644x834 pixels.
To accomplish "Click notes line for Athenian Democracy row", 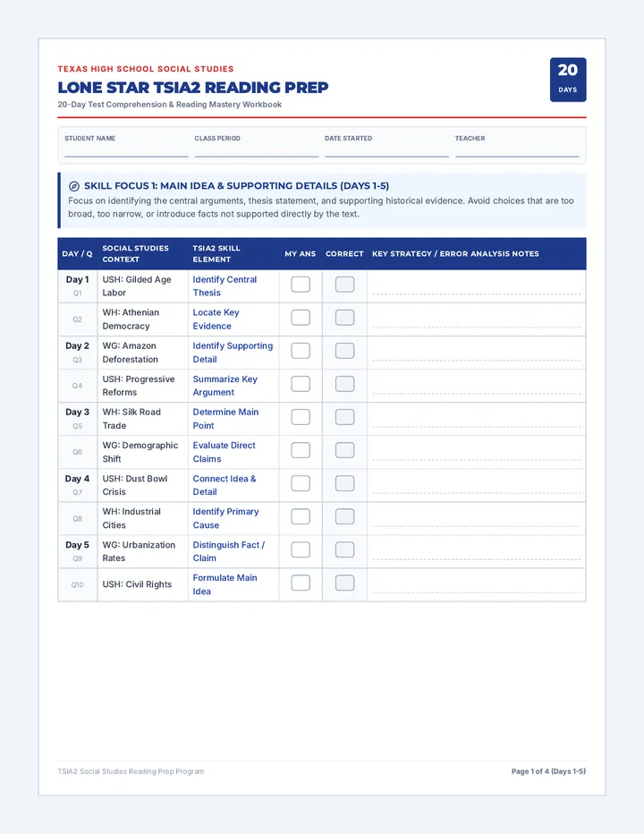I will [477, 319].
